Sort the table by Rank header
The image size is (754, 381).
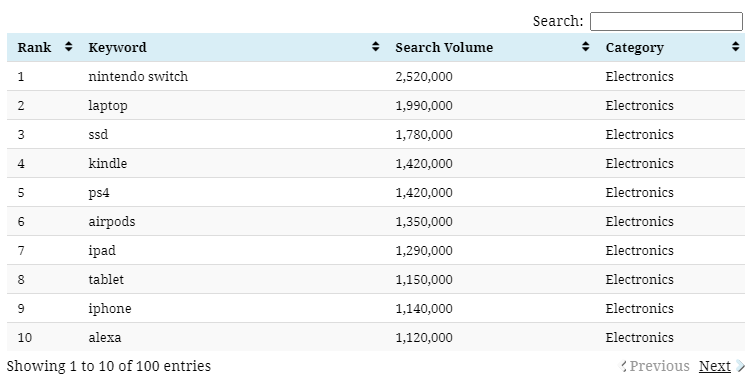(x=34, y=47)
